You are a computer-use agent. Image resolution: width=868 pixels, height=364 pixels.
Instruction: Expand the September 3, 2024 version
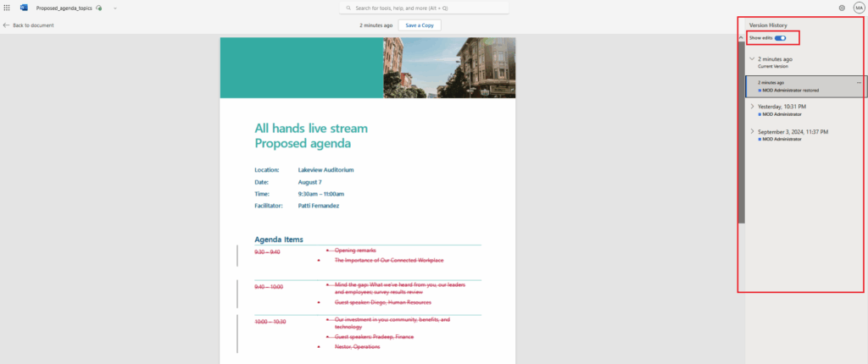[x=752, y=131]
